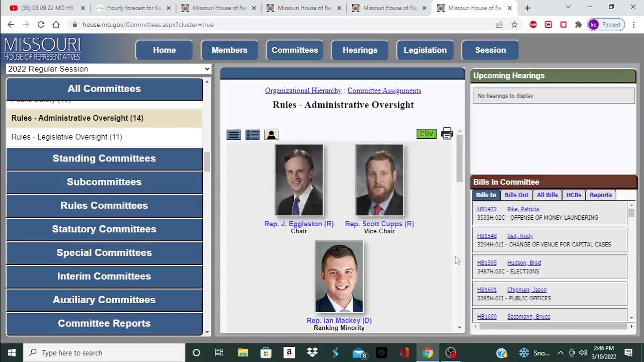Switch to detailed list view icon
The image size is (644, 362).
click(x=253, y=135)
